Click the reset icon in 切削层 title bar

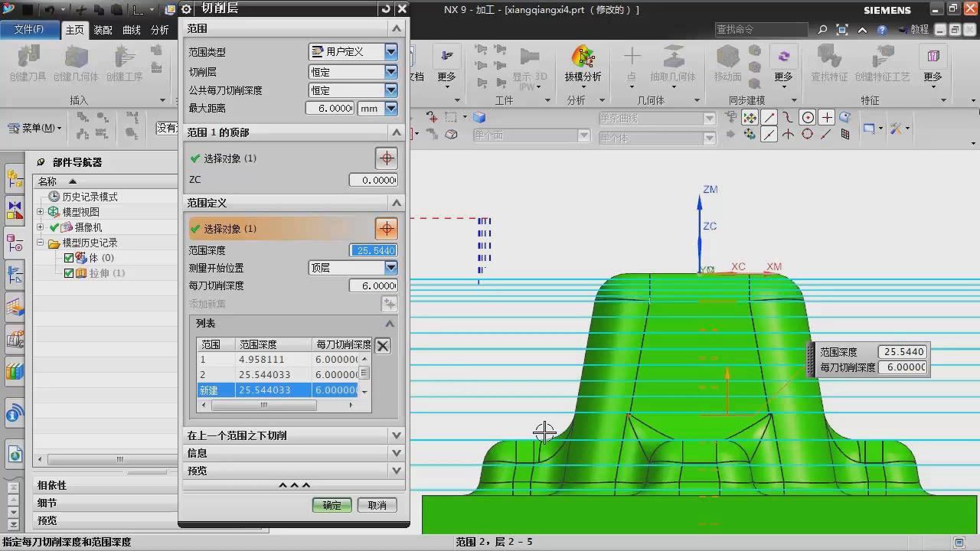(x=385, y=9)
